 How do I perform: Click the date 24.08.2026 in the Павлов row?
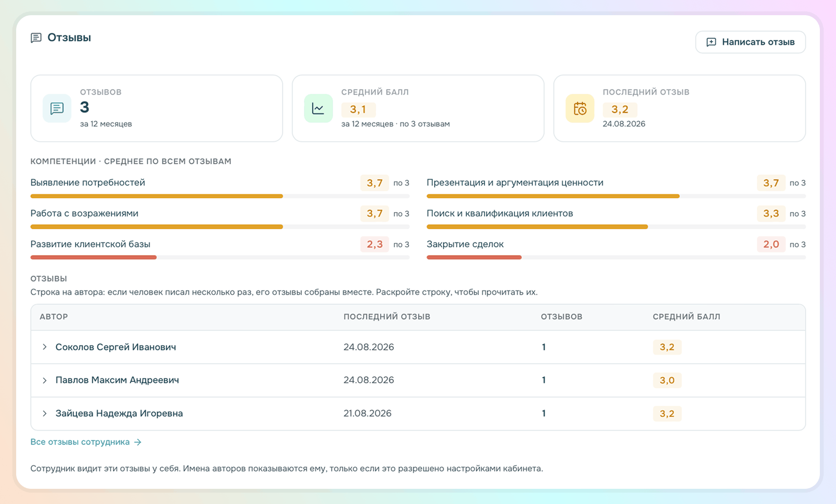(x=369, y=380)
